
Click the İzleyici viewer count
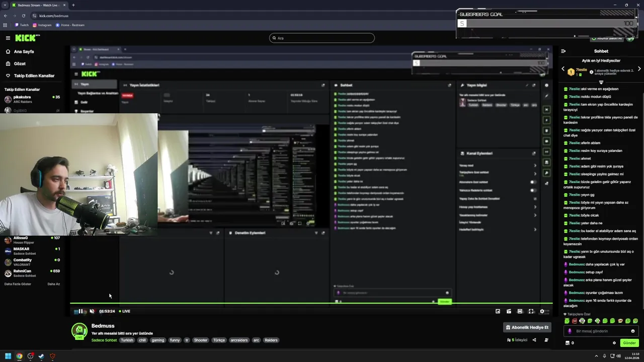coord(517,340)
